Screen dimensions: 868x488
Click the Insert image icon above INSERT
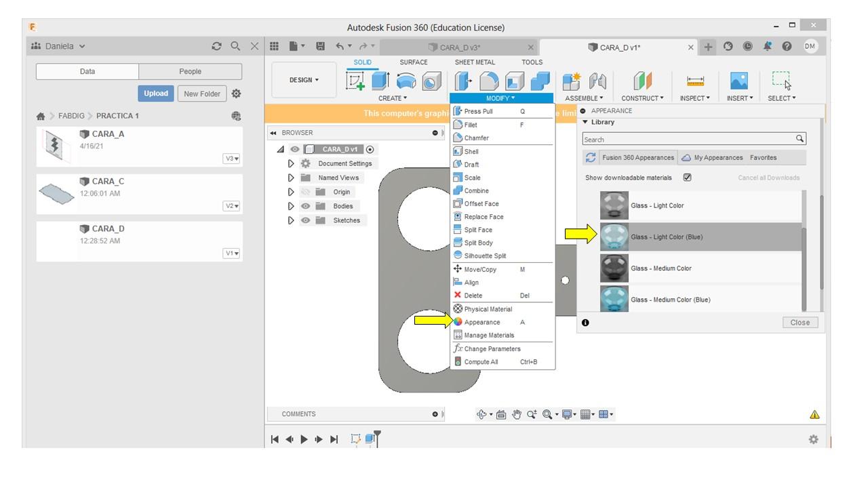738,81
